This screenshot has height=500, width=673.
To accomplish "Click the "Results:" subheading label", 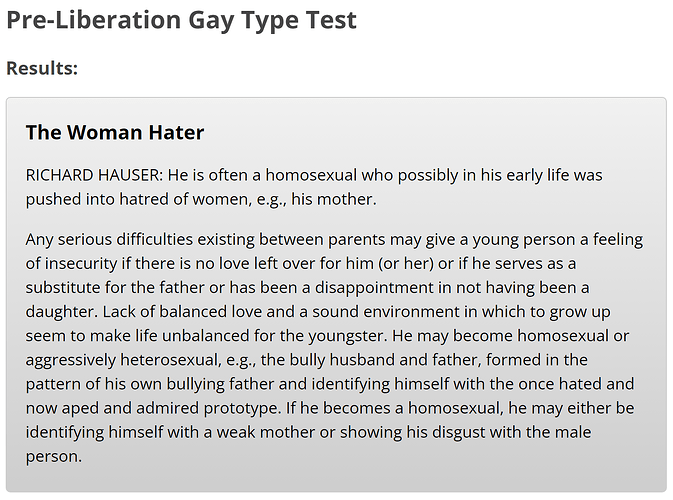I will [x=42, y=69].
